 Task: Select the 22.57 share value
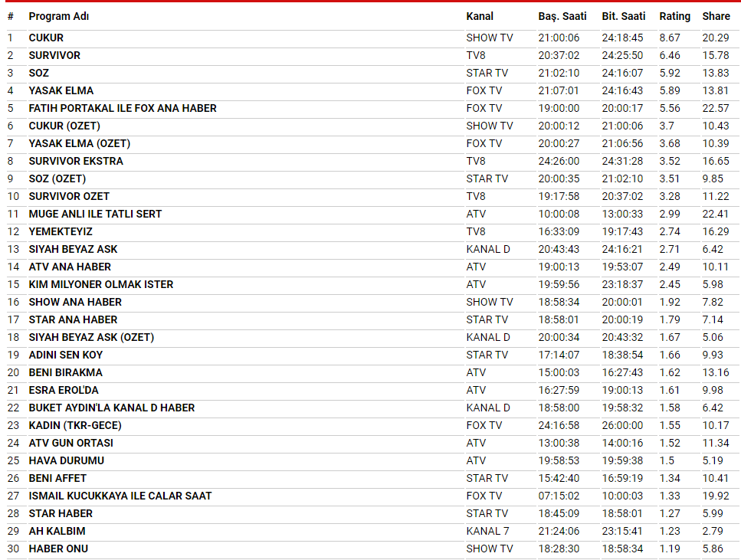716,108
